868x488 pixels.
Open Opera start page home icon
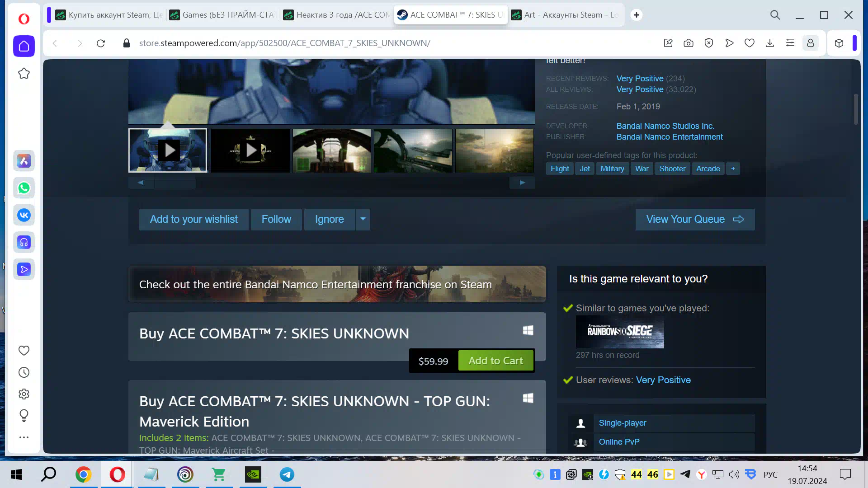[x=24, y=46]
